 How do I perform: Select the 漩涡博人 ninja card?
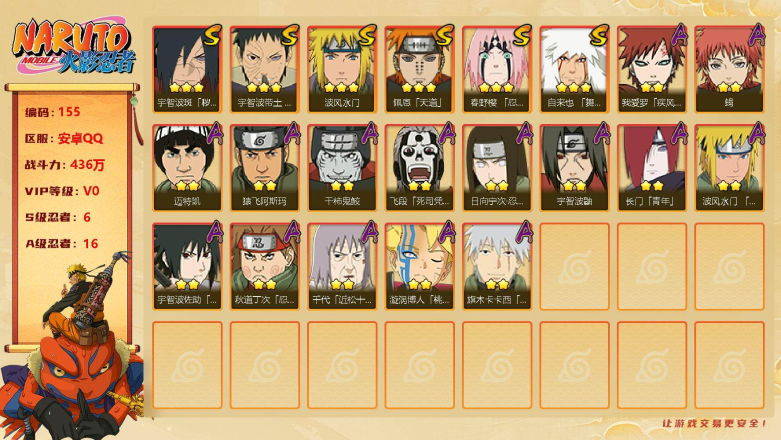pos(419,266)
